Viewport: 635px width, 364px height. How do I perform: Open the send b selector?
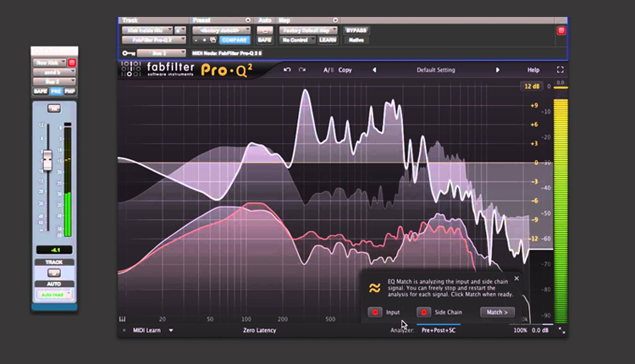(54, 72)
